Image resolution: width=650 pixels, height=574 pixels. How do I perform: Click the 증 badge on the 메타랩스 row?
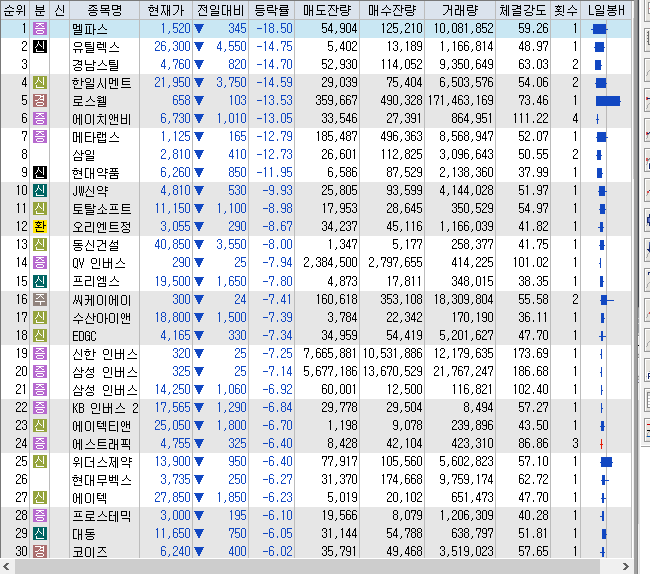coord(40,136)
